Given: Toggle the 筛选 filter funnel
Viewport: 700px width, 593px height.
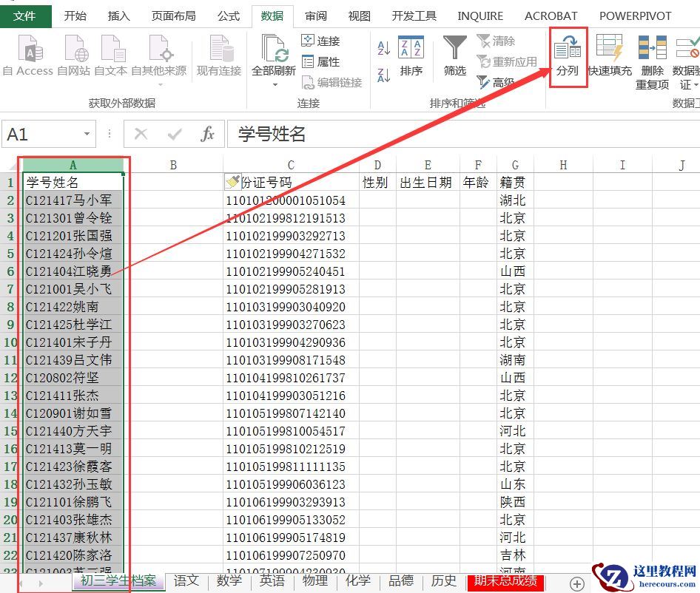Looking at the screenshot, I should tap(454, 55).
